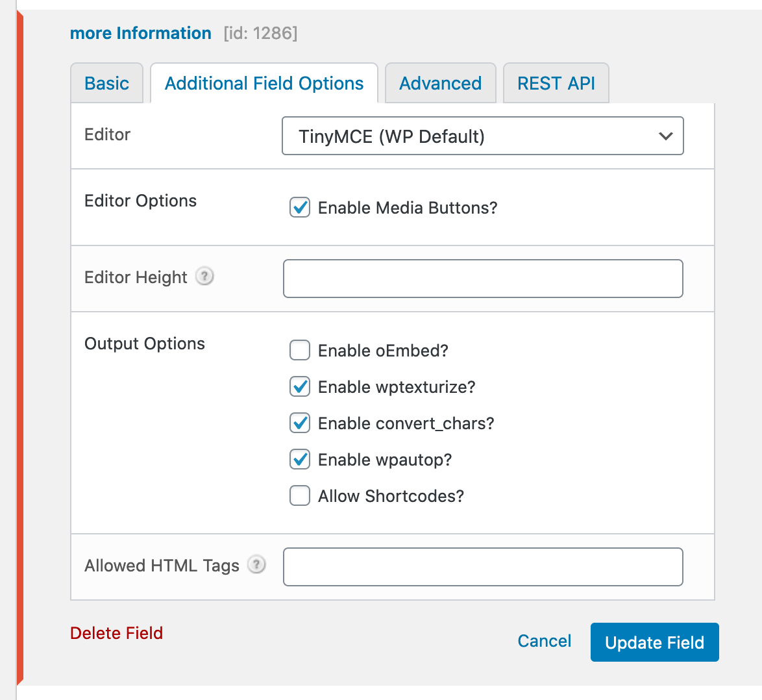Click the Cancel link
The image size is (762, 700).
(544, 642)
